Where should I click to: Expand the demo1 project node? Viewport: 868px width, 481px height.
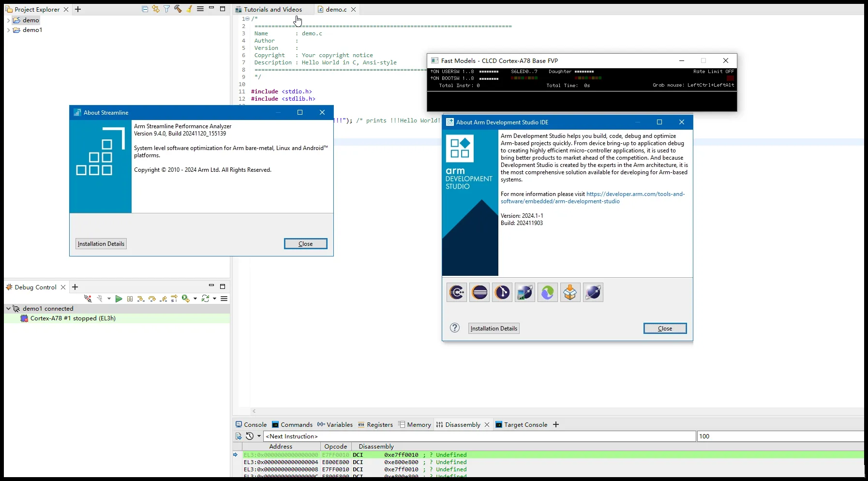[8, 30]
